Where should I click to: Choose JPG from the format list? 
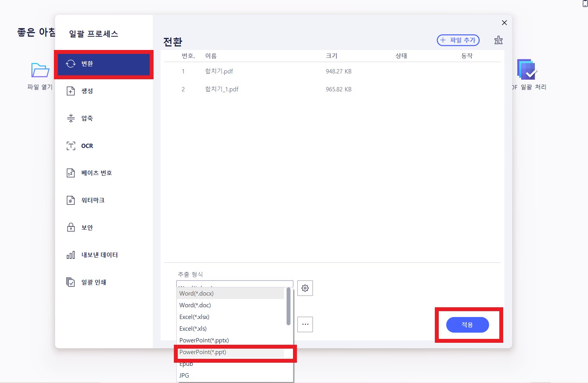184,376
